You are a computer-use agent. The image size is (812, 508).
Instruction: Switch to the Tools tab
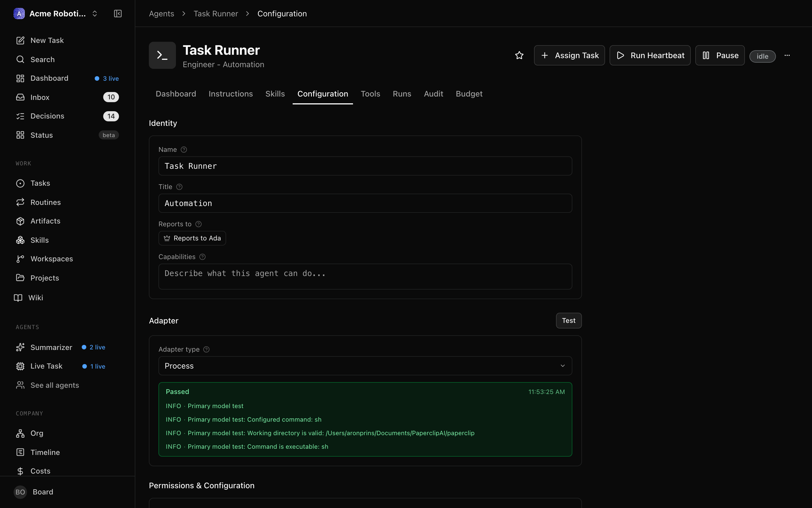coord(370,94)
